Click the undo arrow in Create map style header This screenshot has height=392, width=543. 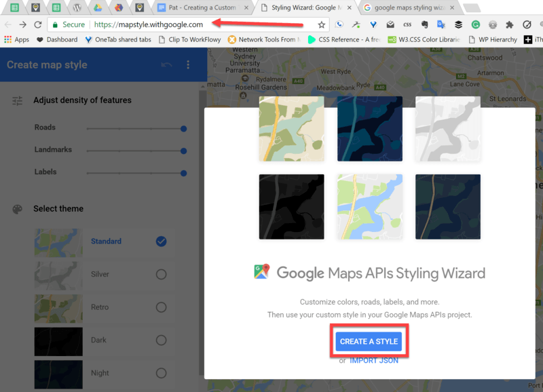tap(166, 64)
